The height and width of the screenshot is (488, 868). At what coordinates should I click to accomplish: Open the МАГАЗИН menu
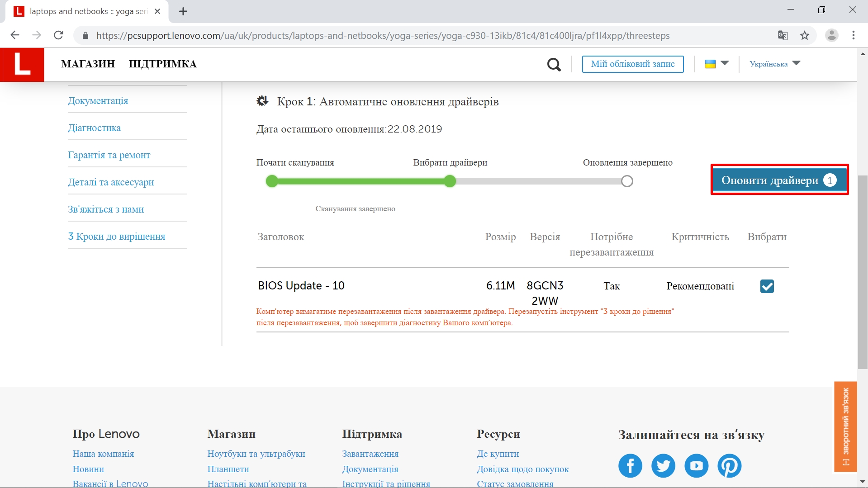pos(88,64)
